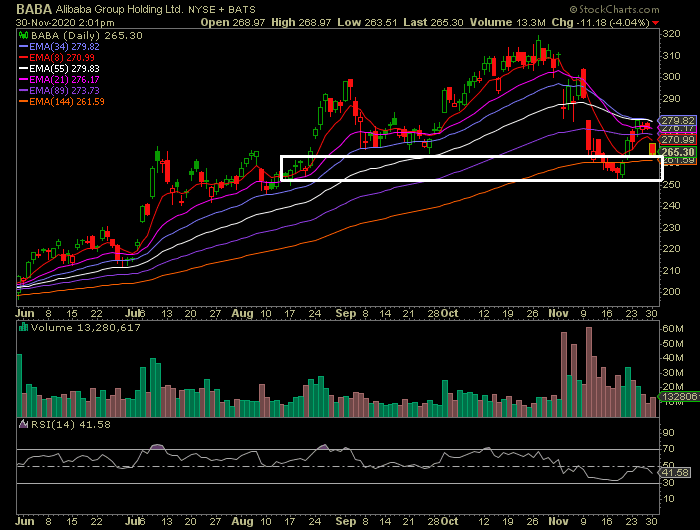Click the 300 level on price axis
The width and height of the screenshot is (700, 530).
[x=671, y=77]
